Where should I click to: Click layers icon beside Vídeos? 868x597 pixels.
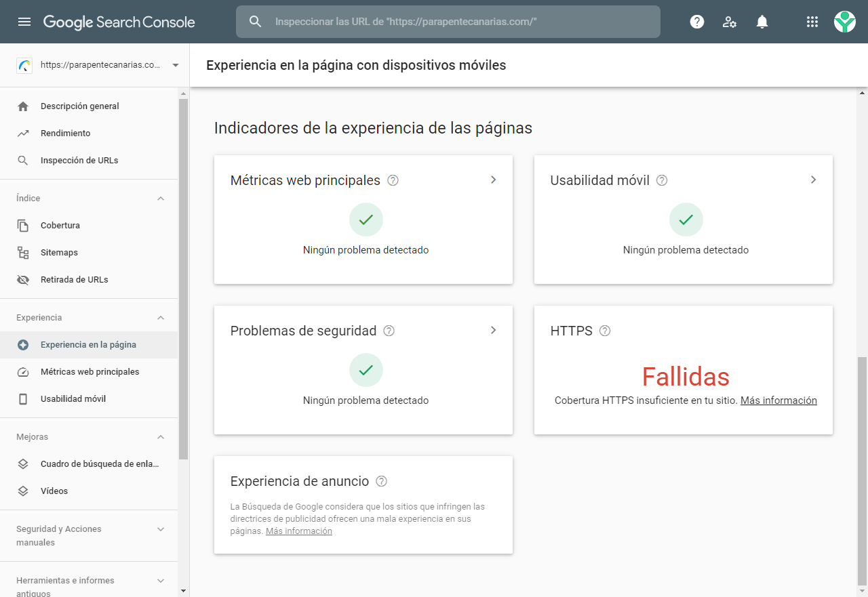[23, 491]
